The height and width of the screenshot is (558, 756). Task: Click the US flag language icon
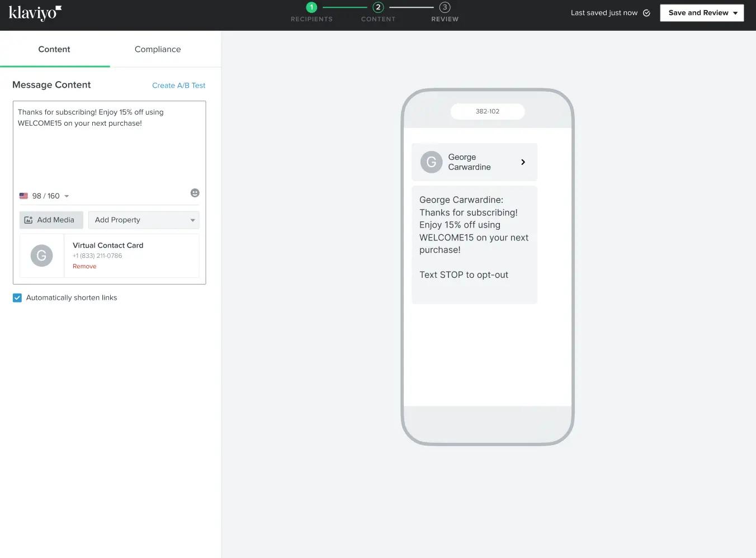pos(23,196)
